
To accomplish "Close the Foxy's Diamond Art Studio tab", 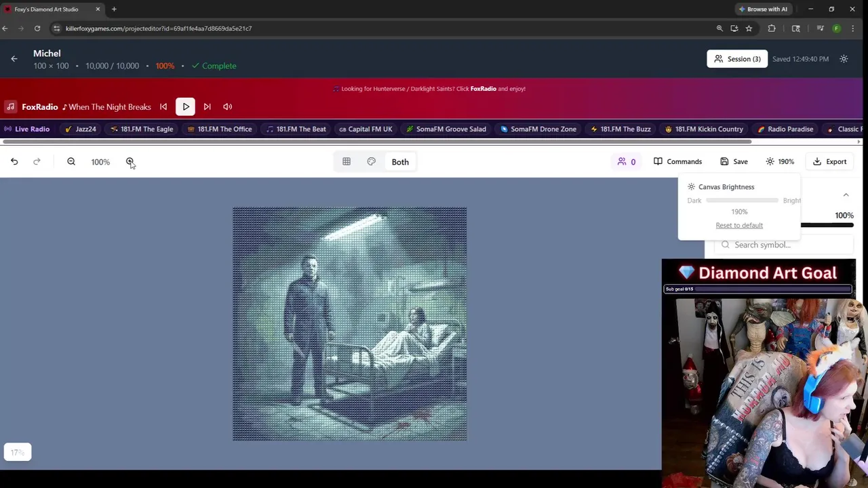I will [98, 9].
